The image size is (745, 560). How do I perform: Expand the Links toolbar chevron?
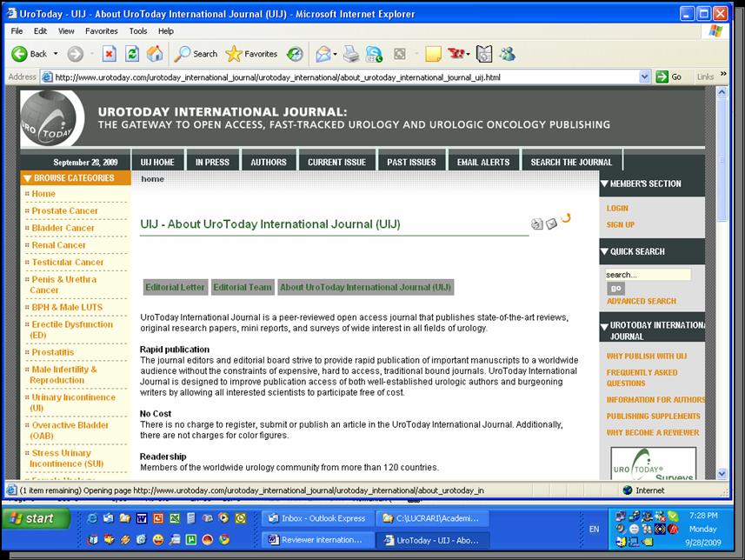723,74
